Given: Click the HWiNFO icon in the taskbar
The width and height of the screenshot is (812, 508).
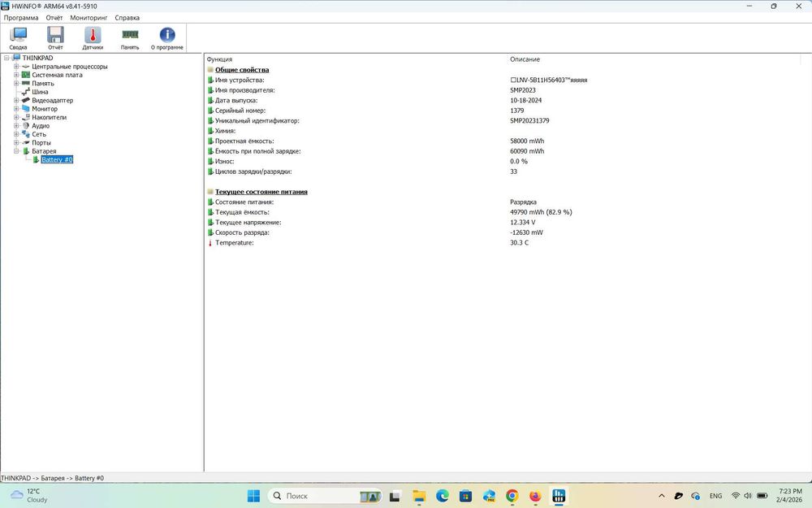Looking at the screenshot, I should point(559,496).
